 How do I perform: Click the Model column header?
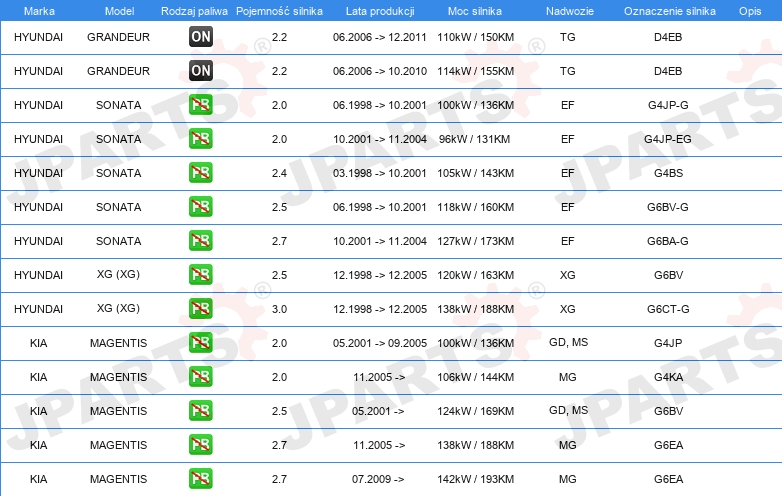pyautogui.click(x=119, y=11)
